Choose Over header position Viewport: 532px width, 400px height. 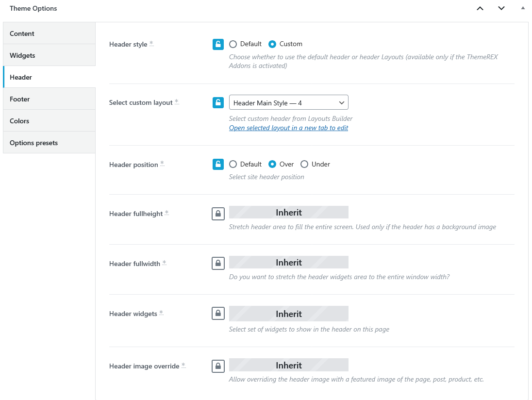[272, 164]
